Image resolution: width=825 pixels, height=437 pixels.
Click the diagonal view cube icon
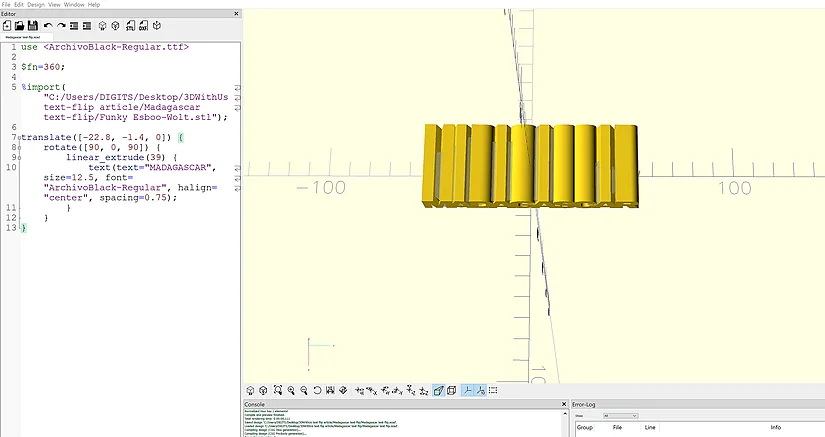click(343, 390)
